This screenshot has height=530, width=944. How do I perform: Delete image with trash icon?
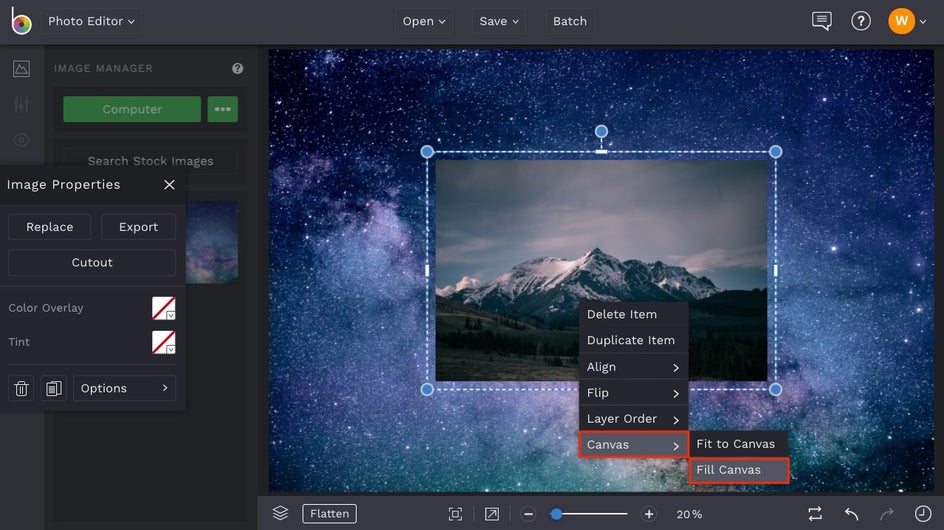(x=21, y=388)
